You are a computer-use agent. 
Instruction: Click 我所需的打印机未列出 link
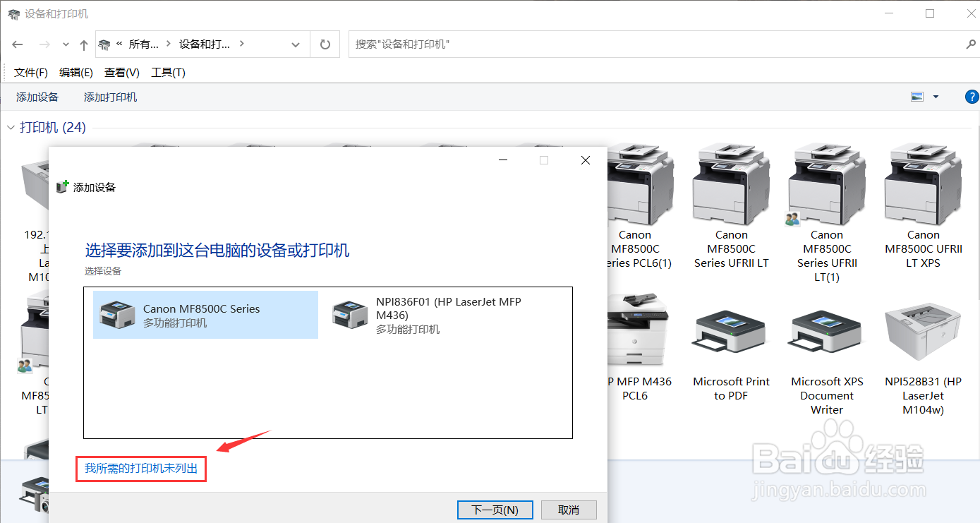click(x=141, y=468)
